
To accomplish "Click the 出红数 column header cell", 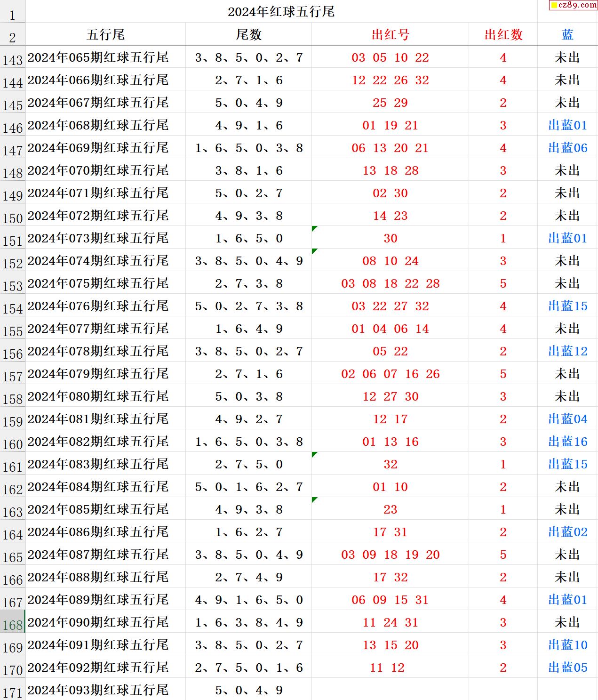I will 503,34.
